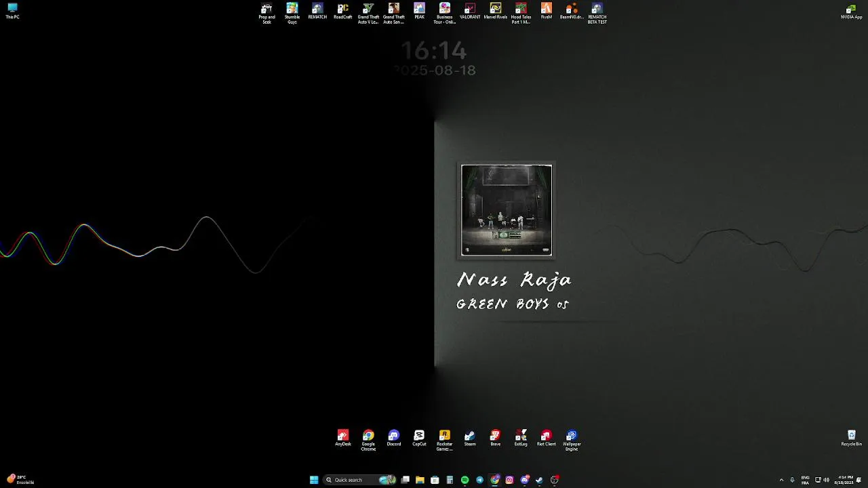Open This PC desktop icon
The image size is (868, 488).
(x=12, y=11)
